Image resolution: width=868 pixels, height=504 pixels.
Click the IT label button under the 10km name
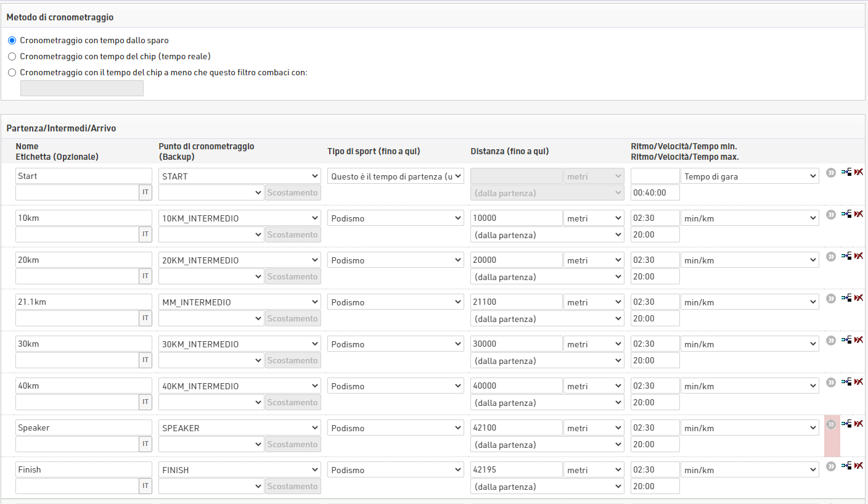tap(145, 234)
